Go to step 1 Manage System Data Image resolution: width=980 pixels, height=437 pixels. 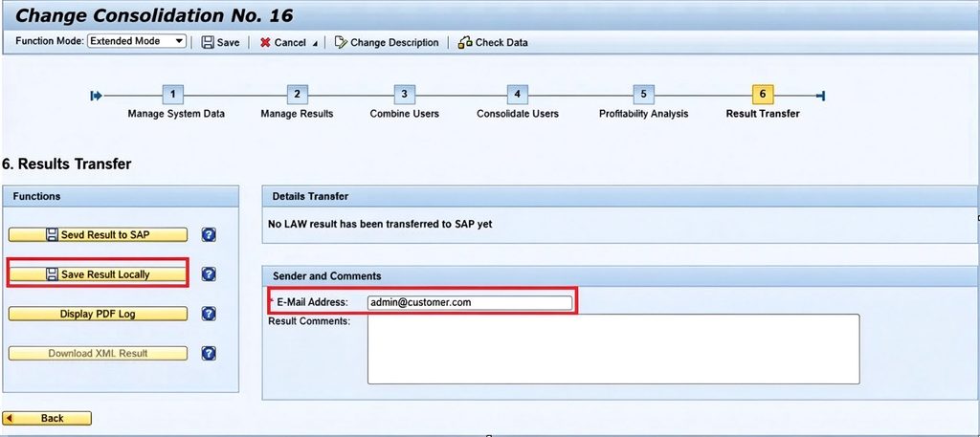click(172, 95)
